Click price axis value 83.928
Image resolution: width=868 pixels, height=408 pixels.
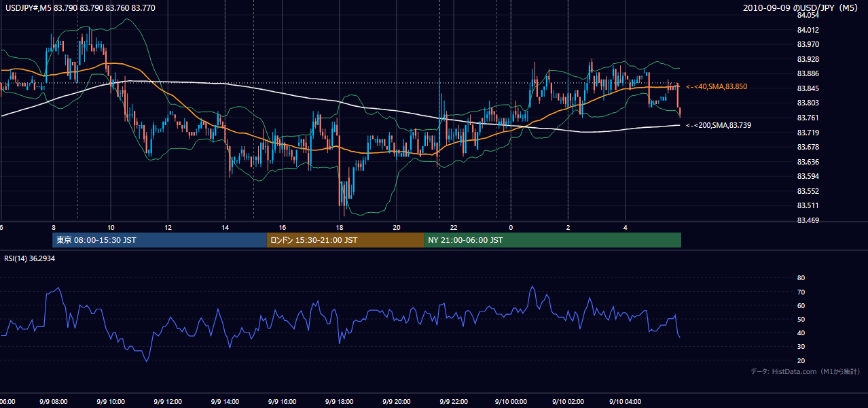(x=808, y=59)
